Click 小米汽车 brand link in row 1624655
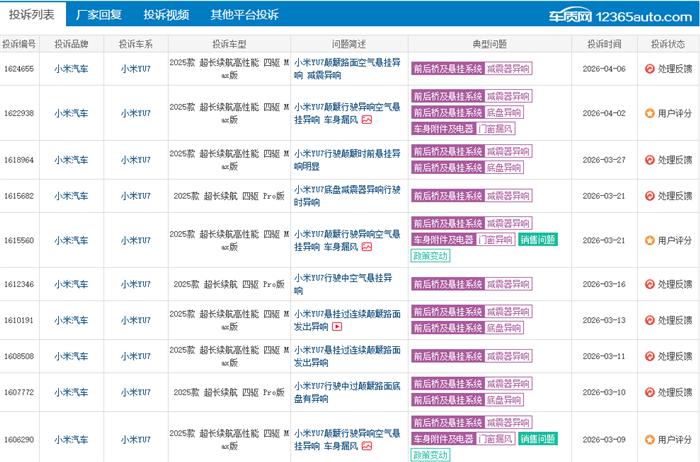Image resolution: width=700 pixels, height=462 pixels. click(x=72, y=69)
